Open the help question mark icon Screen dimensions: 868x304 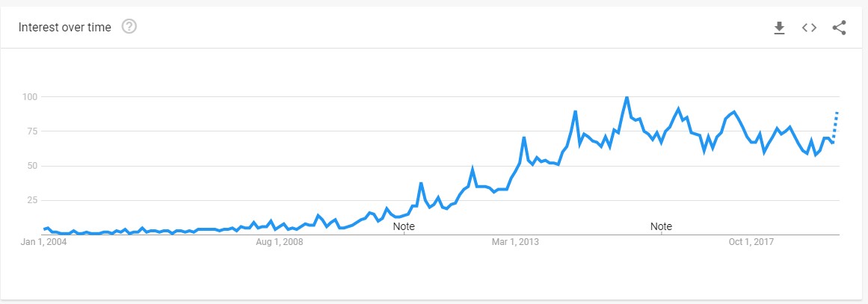click(129, 26)
